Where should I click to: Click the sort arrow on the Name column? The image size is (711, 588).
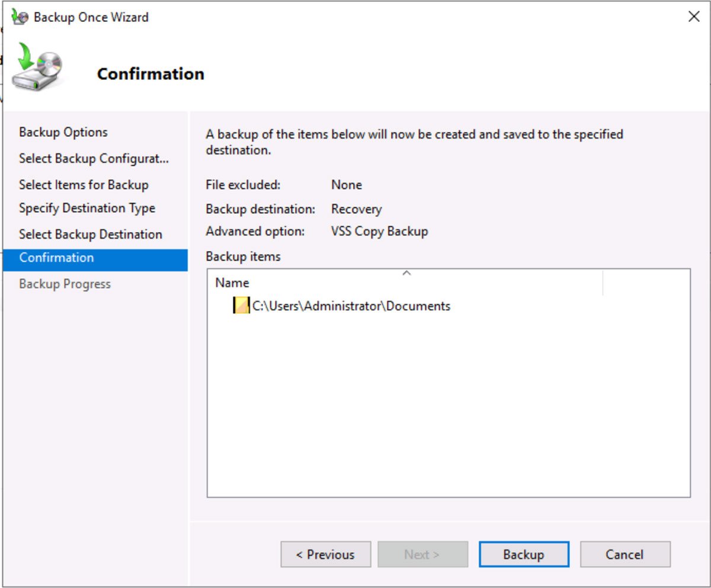pyautogui.click(x=406, y=274)
